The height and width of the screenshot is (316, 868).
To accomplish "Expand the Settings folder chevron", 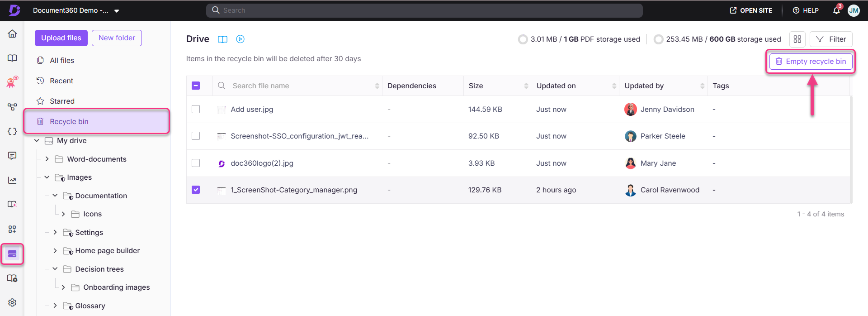I will pyautogui.click(x=55, y=232).
